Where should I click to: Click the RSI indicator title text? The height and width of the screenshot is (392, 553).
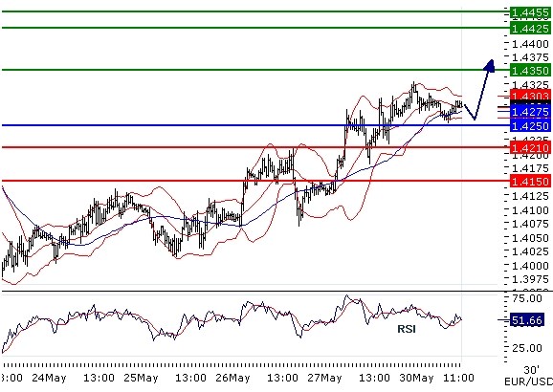coord(407,329)
